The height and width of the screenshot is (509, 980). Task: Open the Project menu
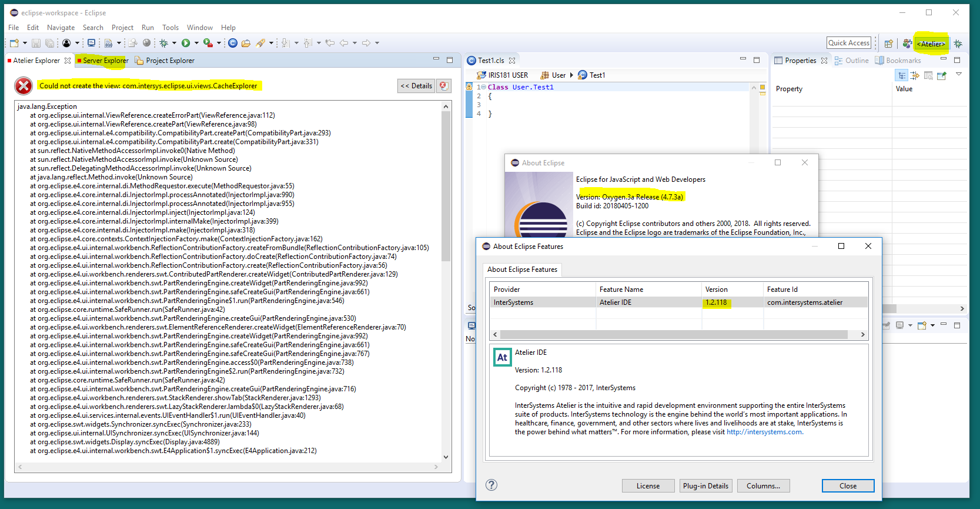point(122,28)
